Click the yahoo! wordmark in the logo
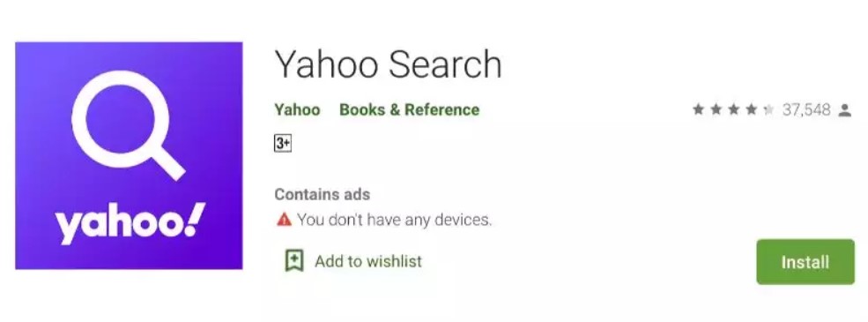The height and width of the screenshot is (322, 868). coord(130,223)
